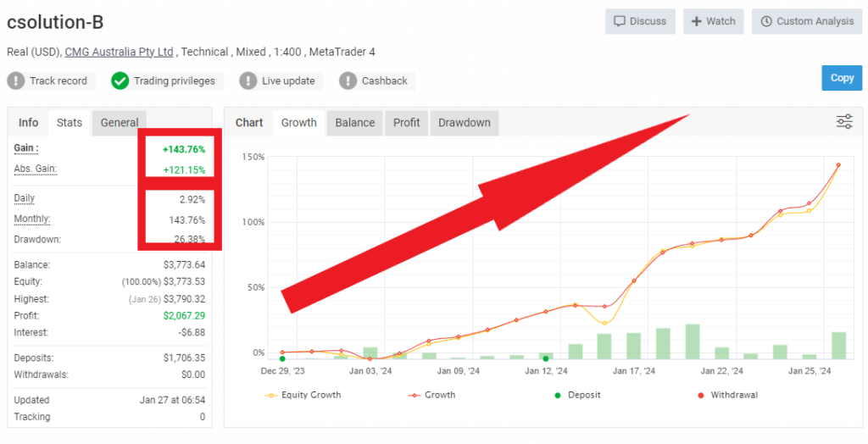868x444 pixels.
Task: Click the 100% y-axis label
Action: point(253,222)
